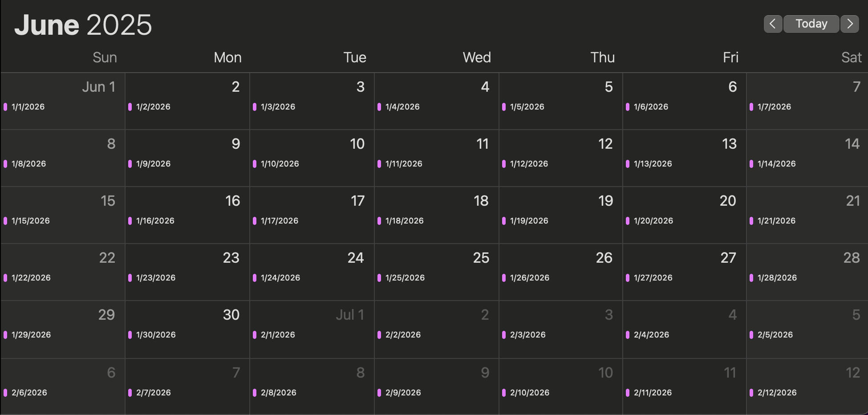Viewport: 868px width, 415px height.
Task: Open the 2/1/2026 event on Jul 1
Action: 278,335
